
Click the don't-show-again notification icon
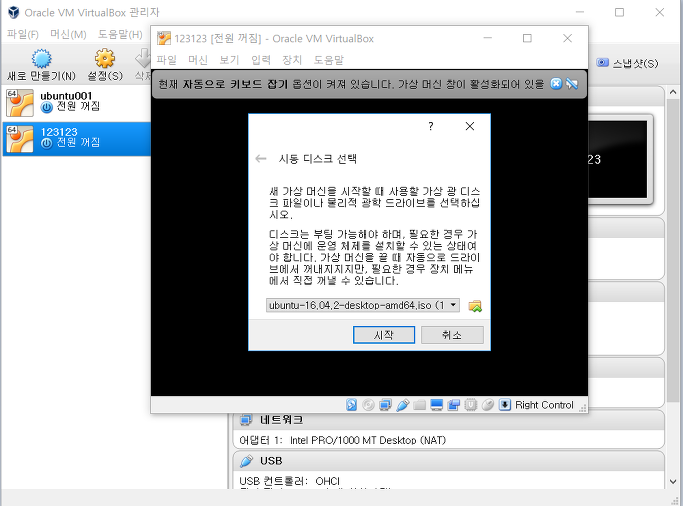coord(572,84)
